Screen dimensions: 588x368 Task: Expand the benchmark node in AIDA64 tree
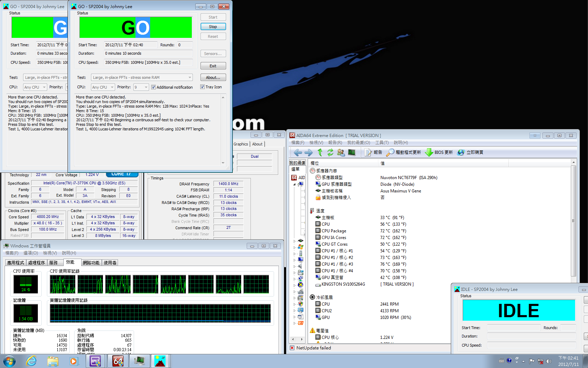point(294,323)
